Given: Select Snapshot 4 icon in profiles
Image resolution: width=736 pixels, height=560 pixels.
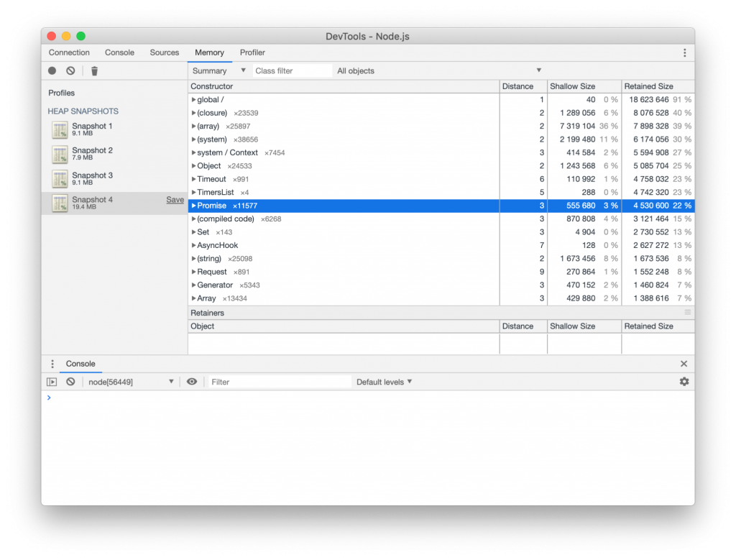Looking at the screenshot, I should point(60,203).
